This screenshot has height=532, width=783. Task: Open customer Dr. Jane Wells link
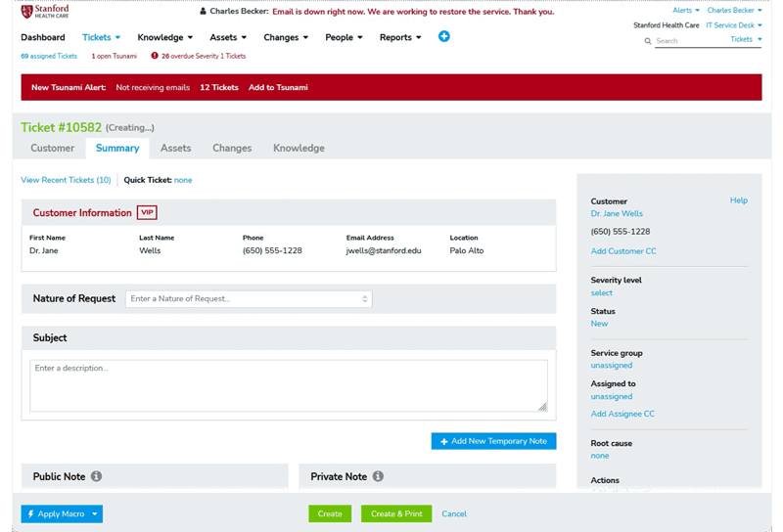point(617,213)
